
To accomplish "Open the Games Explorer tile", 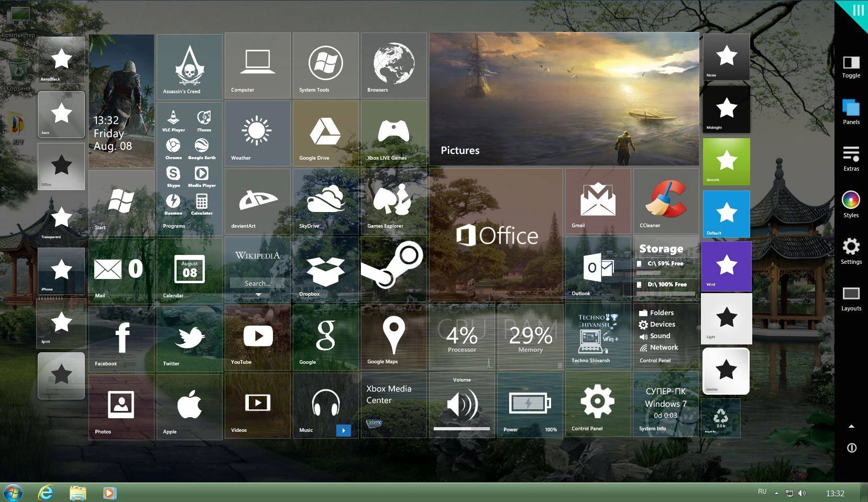I will pos(394,202).
